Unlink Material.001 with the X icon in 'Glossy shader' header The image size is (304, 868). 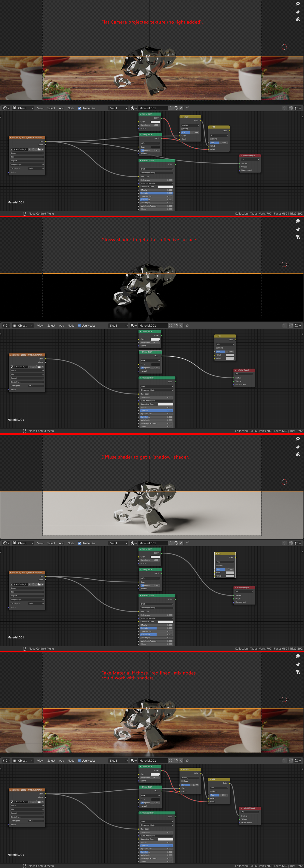click(181, 326)
